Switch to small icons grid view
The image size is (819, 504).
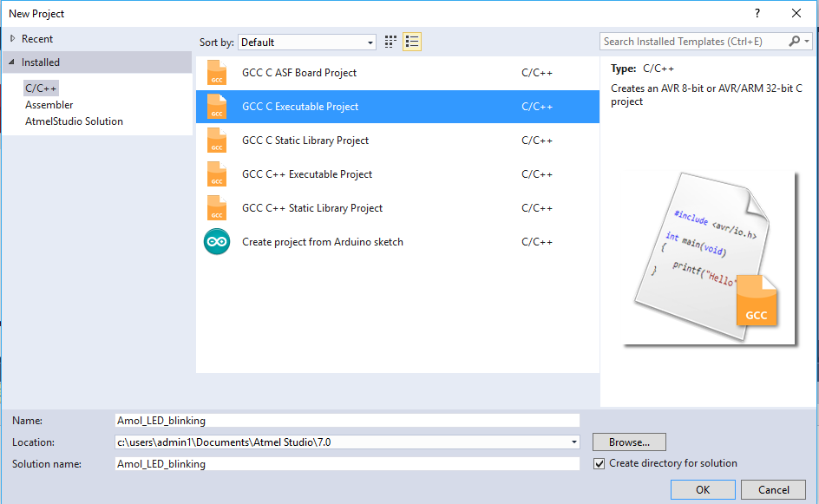click(390, 42)
